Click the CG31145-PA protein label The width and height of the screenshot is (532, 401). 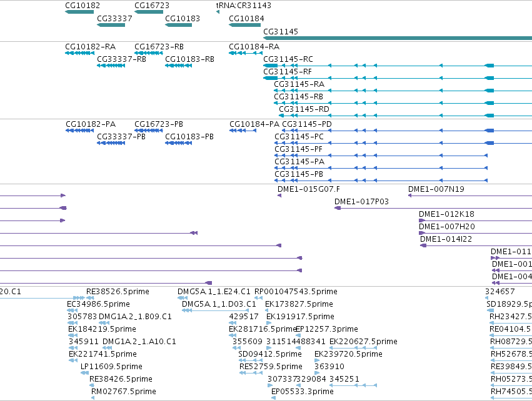click(299, 162)
